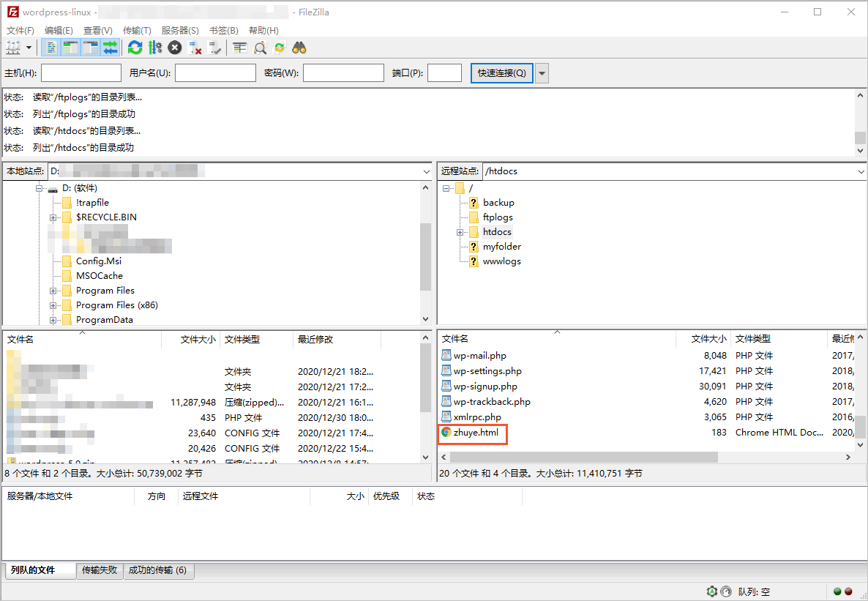The image size is (868, 601).
Task: Toggle processing of the transfer queue
Action: [x=155, y=48]
